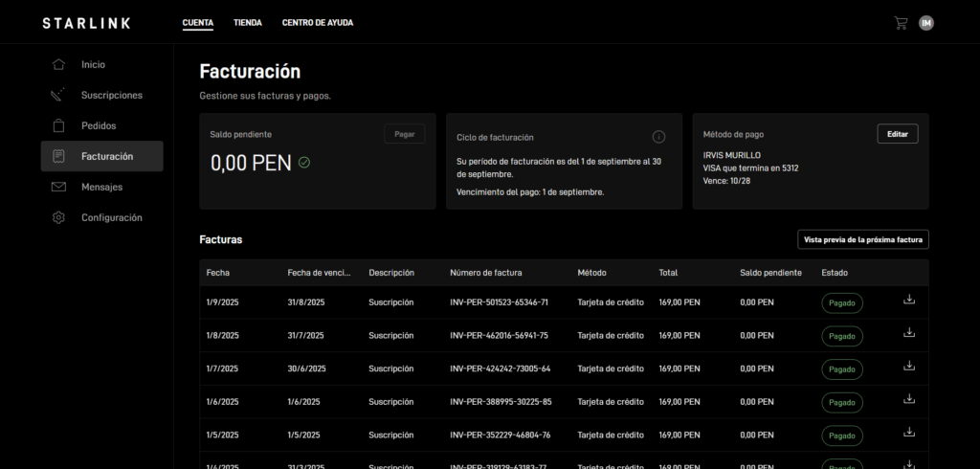Go to Inicio in sidebar
Screen dimensions: 980x469
coord(93,65)
